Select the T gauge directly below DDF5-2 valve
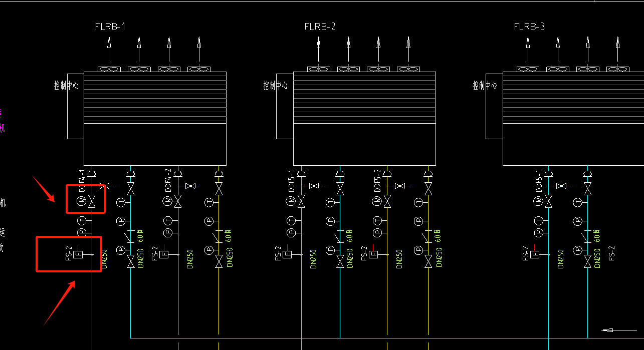This screenshot has height=350, width=644. point(377,220)
